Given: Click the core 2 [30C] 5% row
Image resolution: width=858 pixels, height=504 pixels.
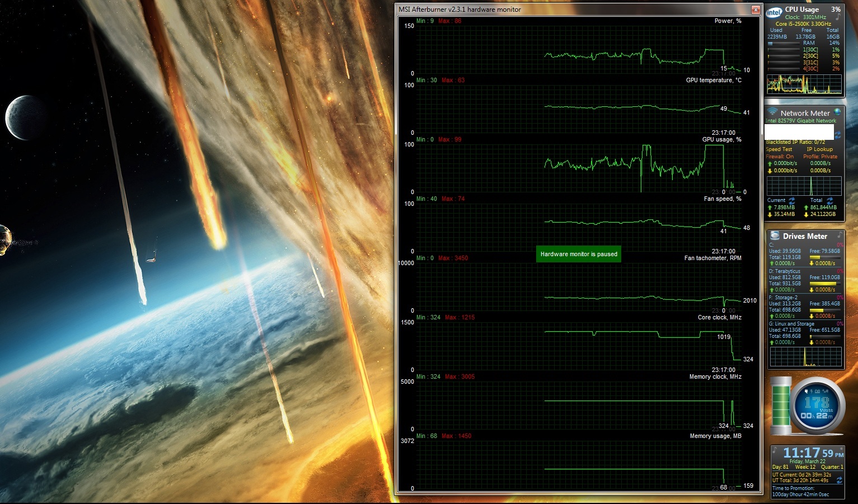Looking at the screenshot, I should click(x=804, y=56).
